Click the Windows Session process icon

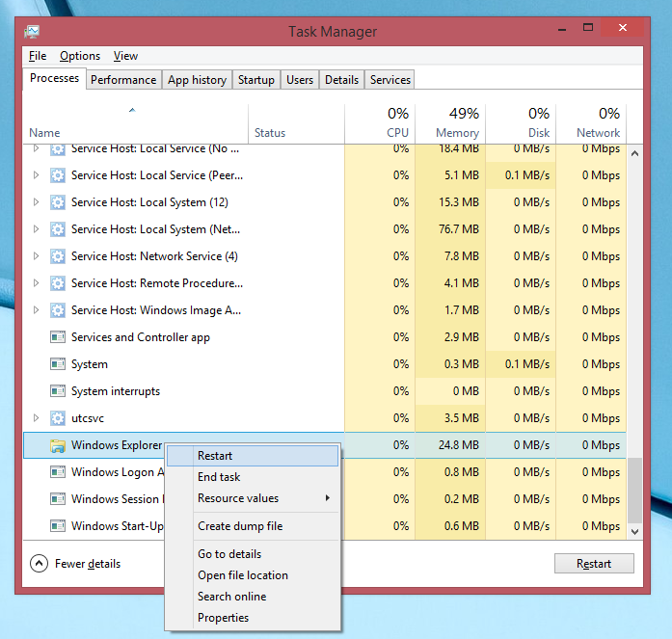[x=58, y=499]
